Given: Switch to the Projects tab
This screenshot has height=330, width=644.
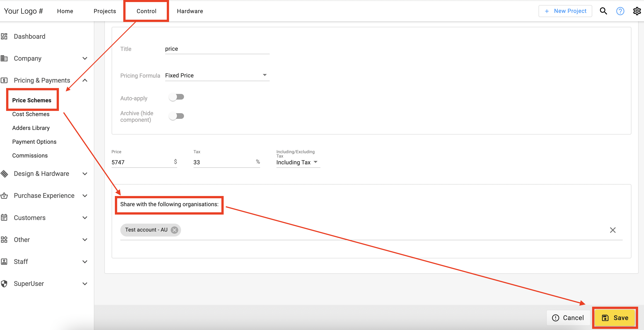Looking at the screenshot, I should (105, 11).
